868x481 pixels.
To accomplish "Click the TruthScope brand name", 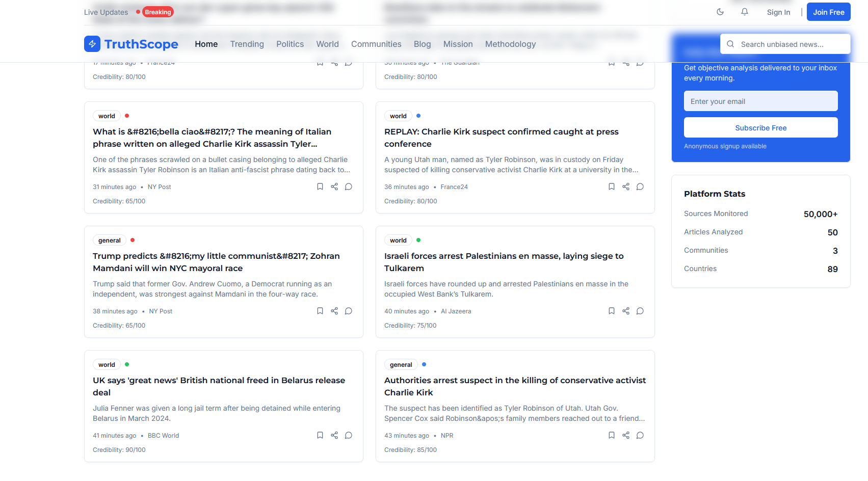I will point(141,44).
